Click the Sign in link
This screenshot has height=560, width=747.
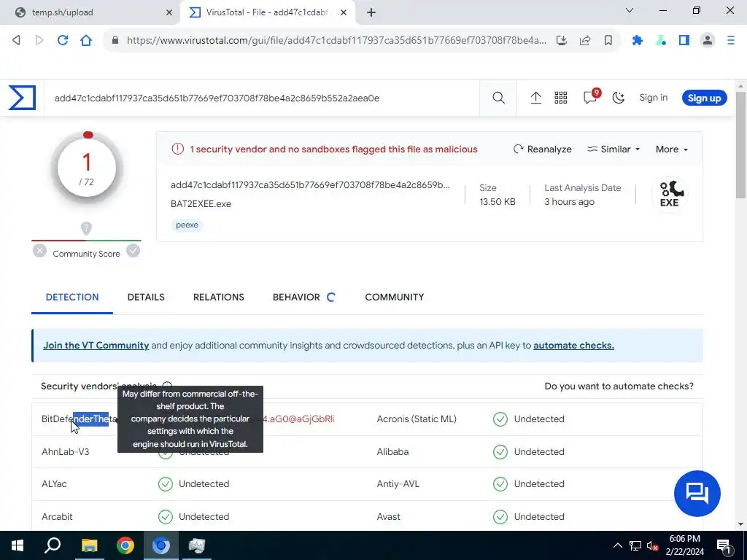(x=653, y=98)
